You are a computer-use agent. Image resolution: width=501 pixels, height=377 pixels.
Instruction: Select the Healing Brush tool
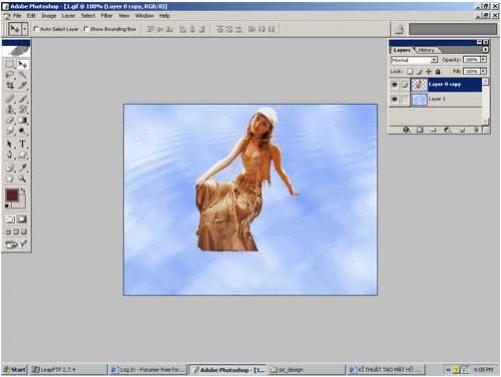click(x=10, y=99)
